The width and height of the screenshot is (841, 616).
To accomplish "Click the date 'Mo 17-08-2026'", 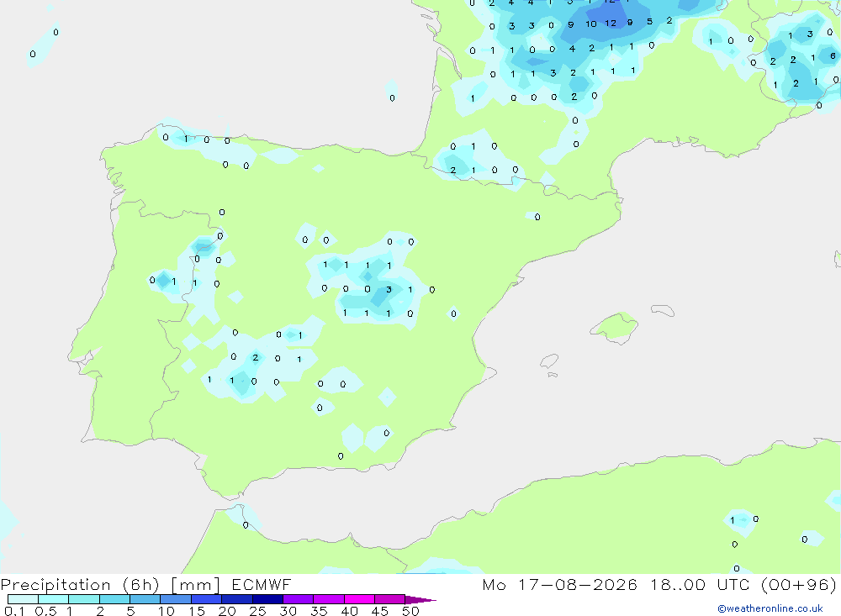I will coord(560,585).
